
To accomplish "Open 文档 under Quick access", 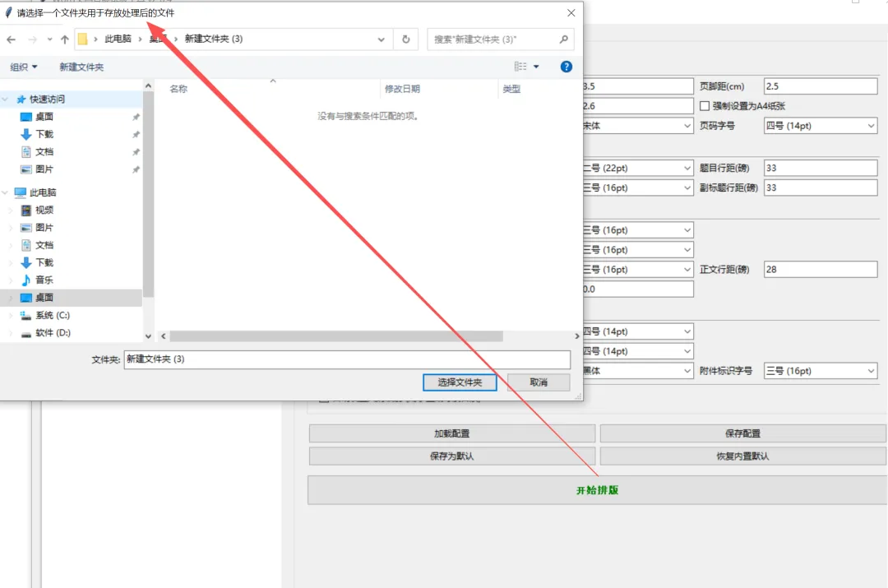I will click(x=44, y=152).
